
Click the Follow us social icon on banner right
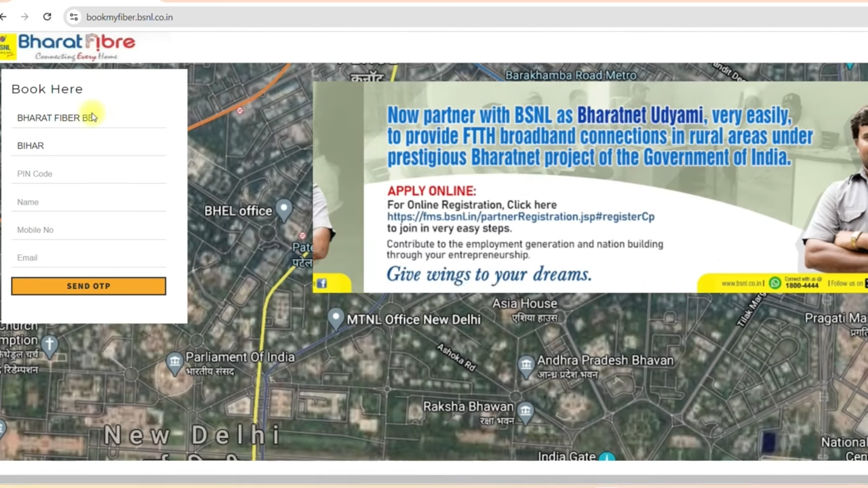(865, 283)
